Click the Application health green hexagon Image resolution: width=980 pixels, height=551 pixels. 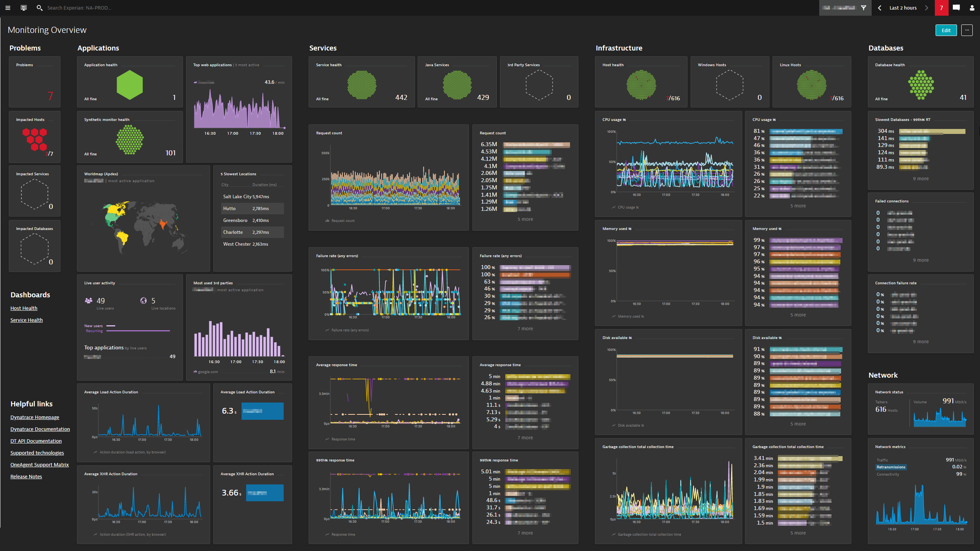point(129,85)
